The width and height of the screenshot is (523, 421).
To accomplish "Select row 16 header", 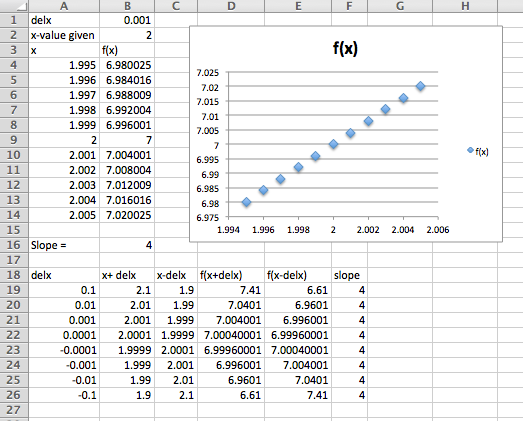I will coord(14,245).
